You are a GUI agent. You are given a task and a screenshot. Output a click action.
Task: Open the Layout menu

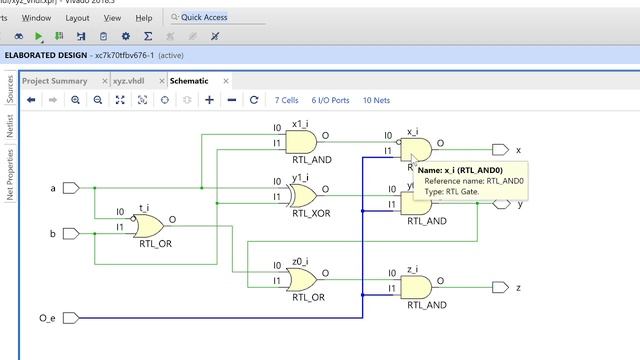pos(77,18)
